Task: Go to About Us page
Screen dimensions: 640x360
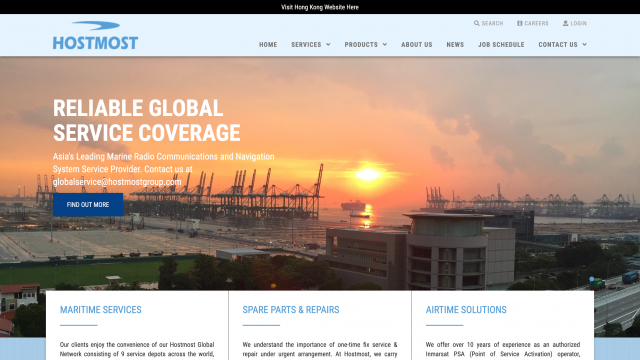Action: point(417,44)
